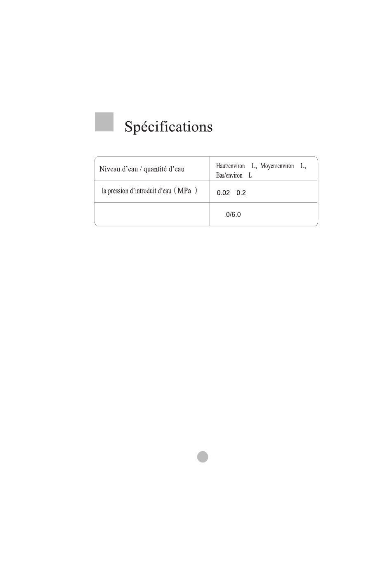Click the gray circle page marker
The image size is (392, 561).
click(x=202, y=457)
